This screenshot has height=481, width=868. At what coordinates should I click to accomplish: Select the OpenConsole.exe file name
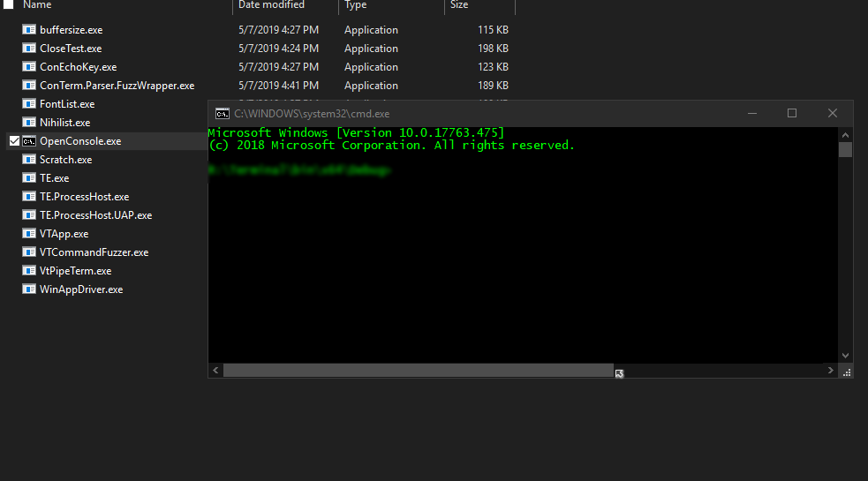80,141
